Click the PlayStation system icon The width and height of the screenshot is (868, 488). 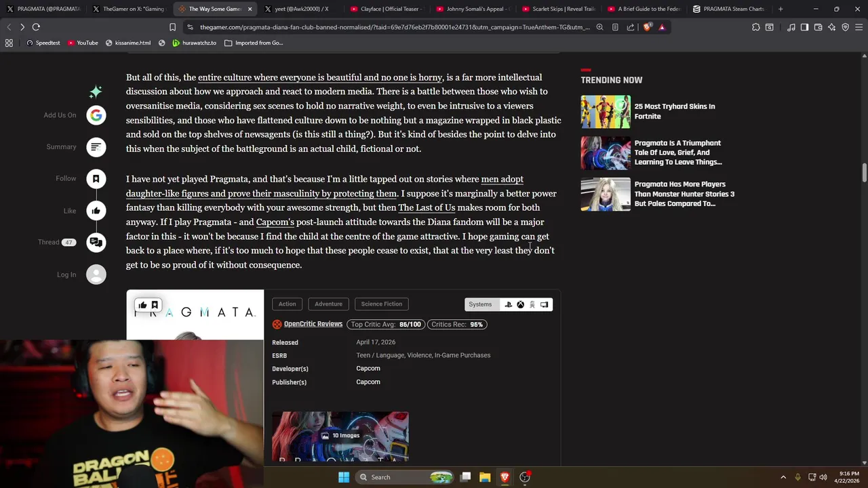click(x=508, y=304)
